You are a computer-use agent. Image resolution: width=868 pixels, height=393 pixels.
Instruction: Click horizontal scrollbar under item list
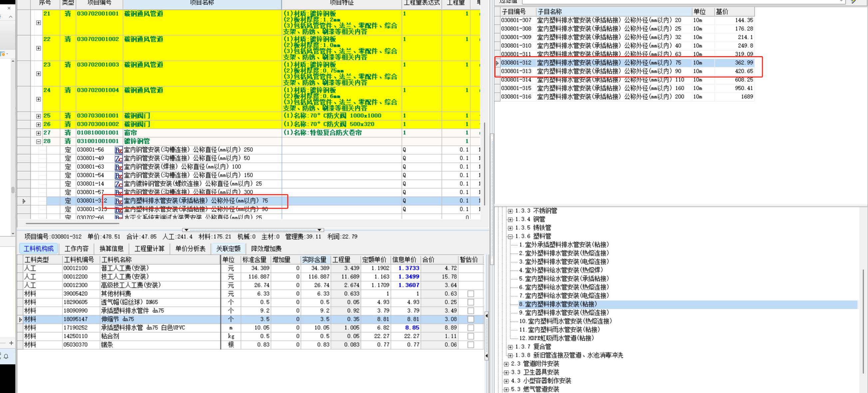pos(73,223)
